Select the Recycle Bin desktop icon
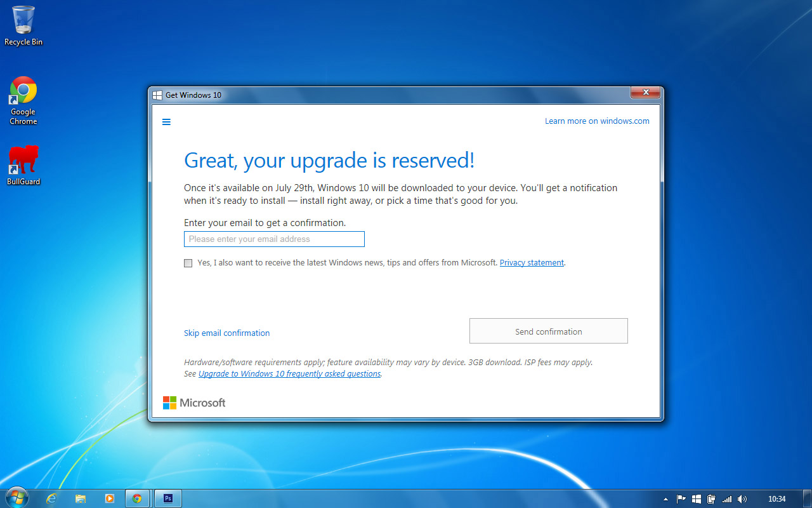The height and width of the screenshot is (508, 812). pos(23,25)
